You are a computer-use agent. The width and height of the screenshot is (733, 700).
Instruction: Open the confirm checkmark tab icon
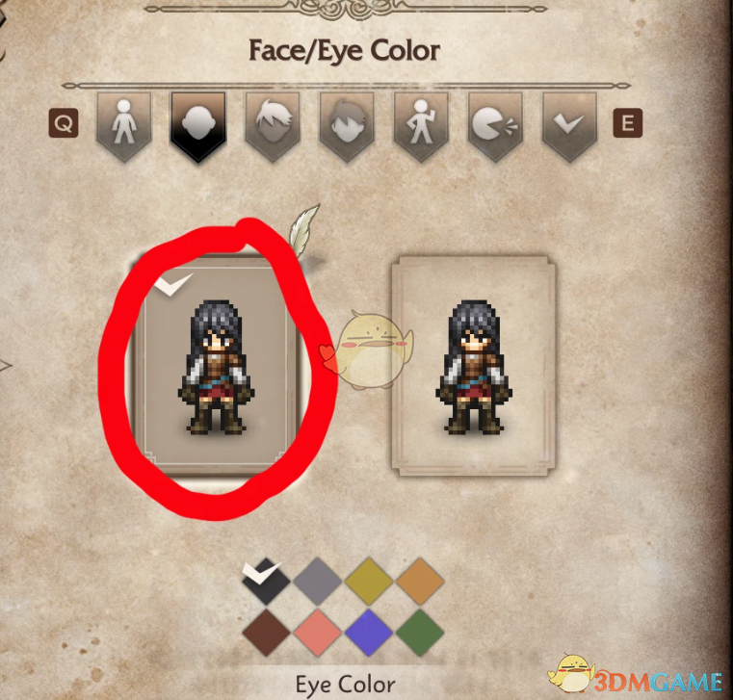click(570, 127)
